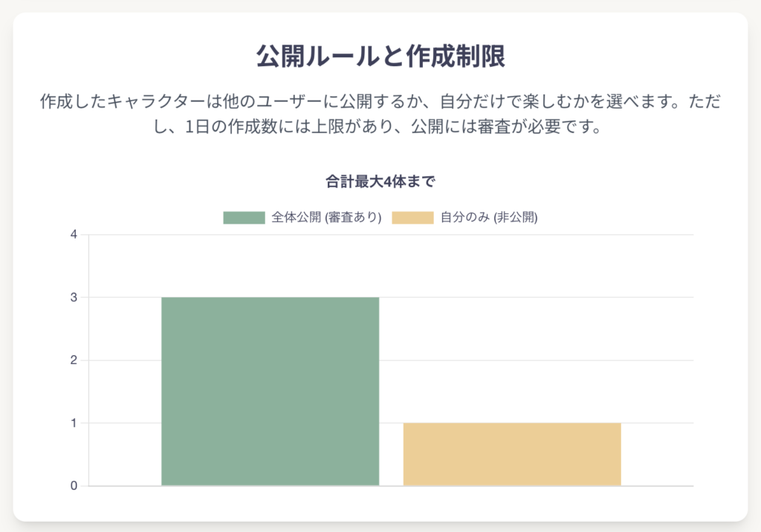Screen dimensions: 761x532
Task: Click the chart title 合計最大4体まで
Action: 380,181
